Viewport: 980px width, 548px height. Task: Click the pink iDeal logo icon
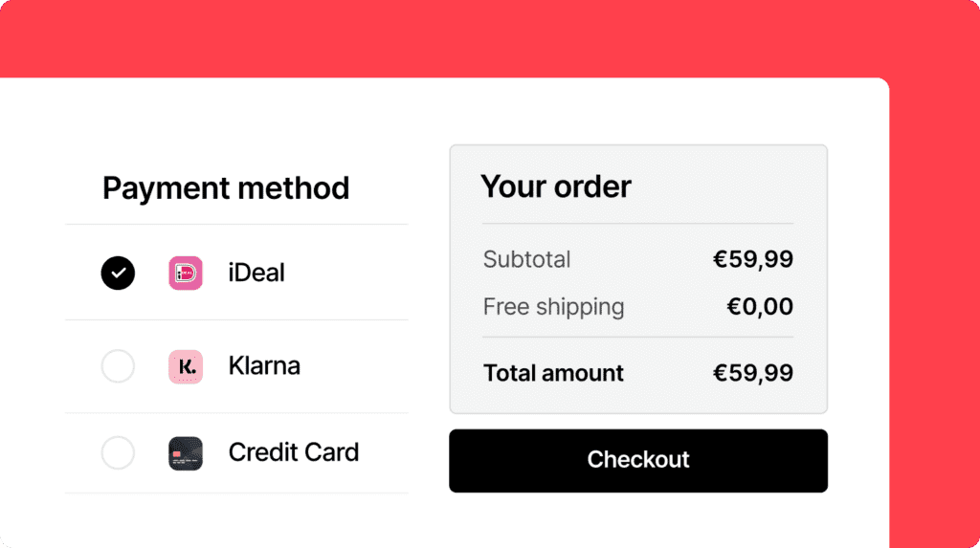tap(186, 274)
